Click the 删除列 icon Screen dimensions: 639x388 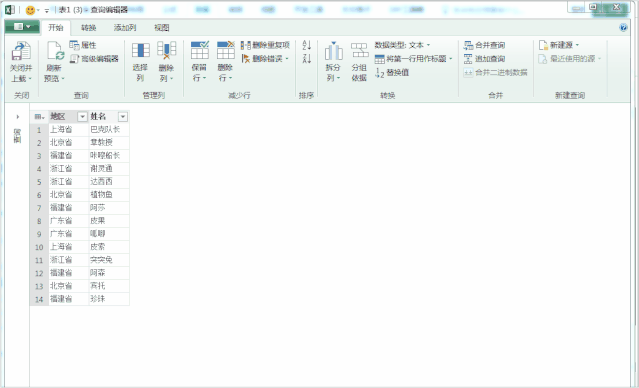coord(166,51)
